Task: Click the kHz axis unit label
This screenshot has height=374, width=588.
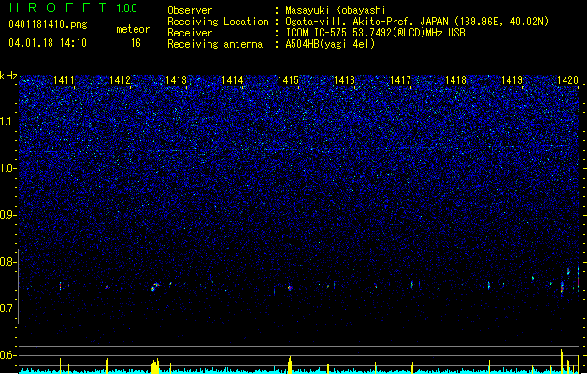Action: (8, 76)
